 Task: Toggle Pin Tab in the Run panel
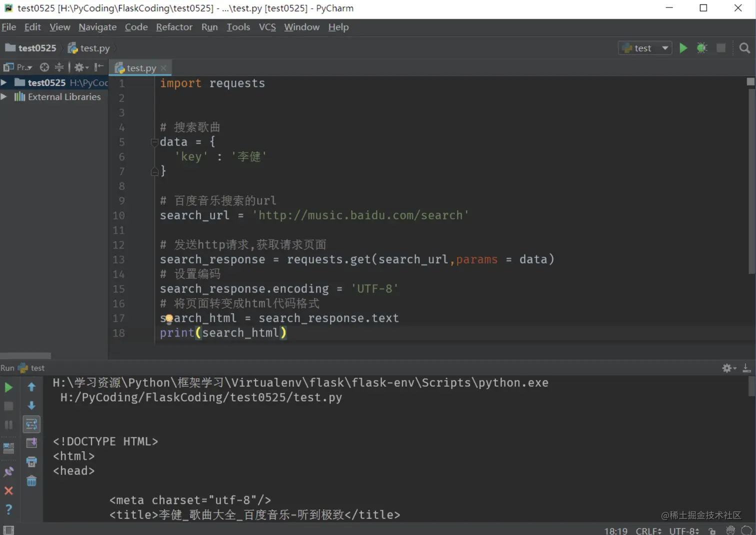click(x=8, y=471)
